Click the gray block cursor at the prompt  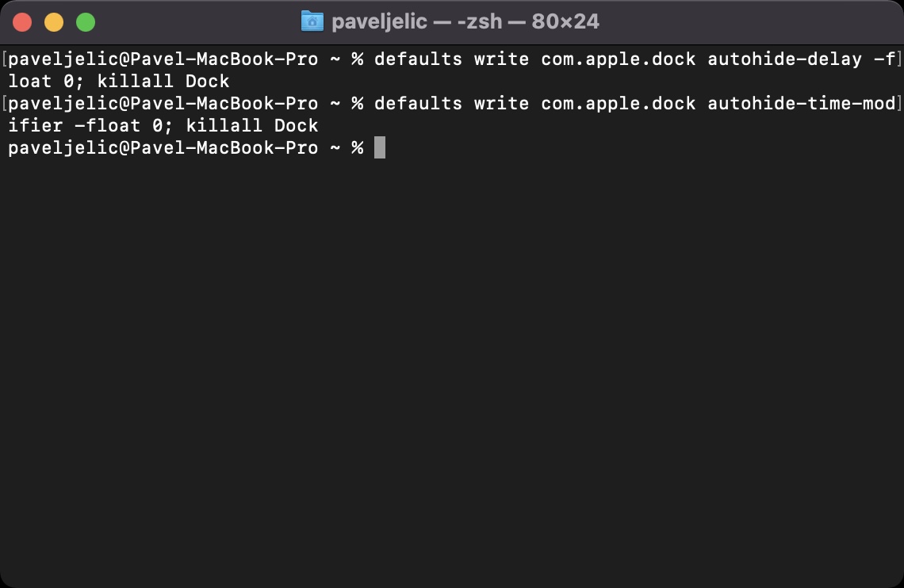click(380, 147)
